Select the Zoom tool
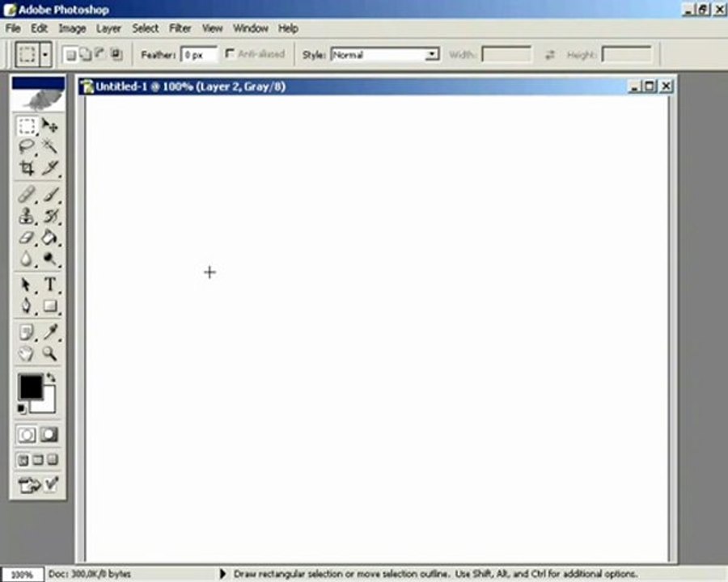 coord(49,354)
